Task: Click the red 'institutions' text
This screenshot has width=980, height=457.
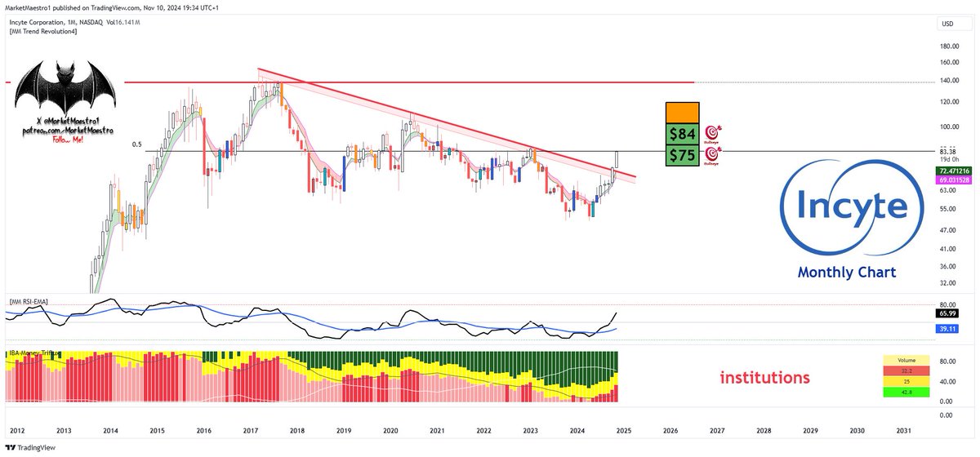Action: 764,378
